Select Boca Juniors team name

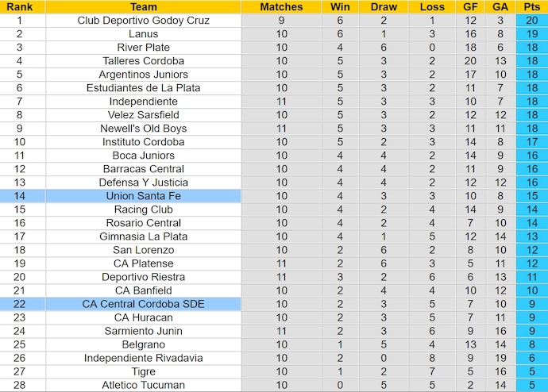(143, 156)
